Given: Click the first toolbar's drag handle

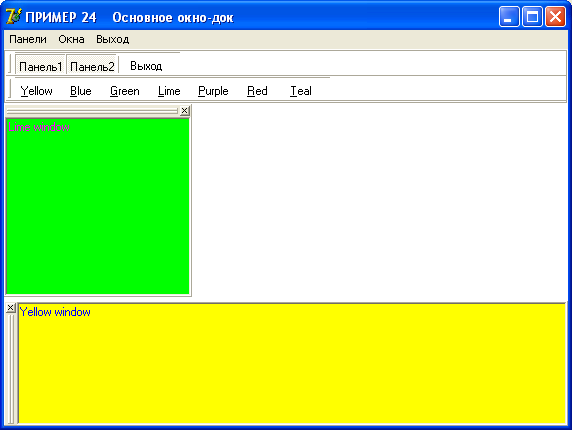Looking at the screenshot, I should [x=10, y=64].
